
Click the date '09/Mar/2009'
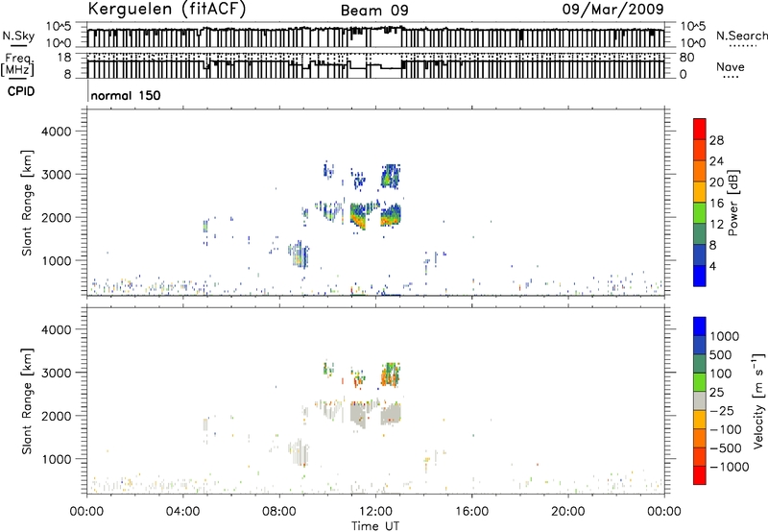pyautogui.click(x=612, y=9)
